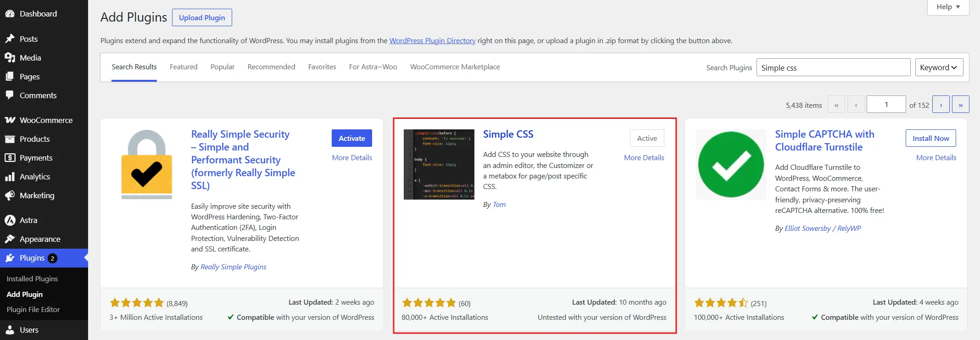Click the "80,000+ Active Installations" text

[x=445, y=318]
